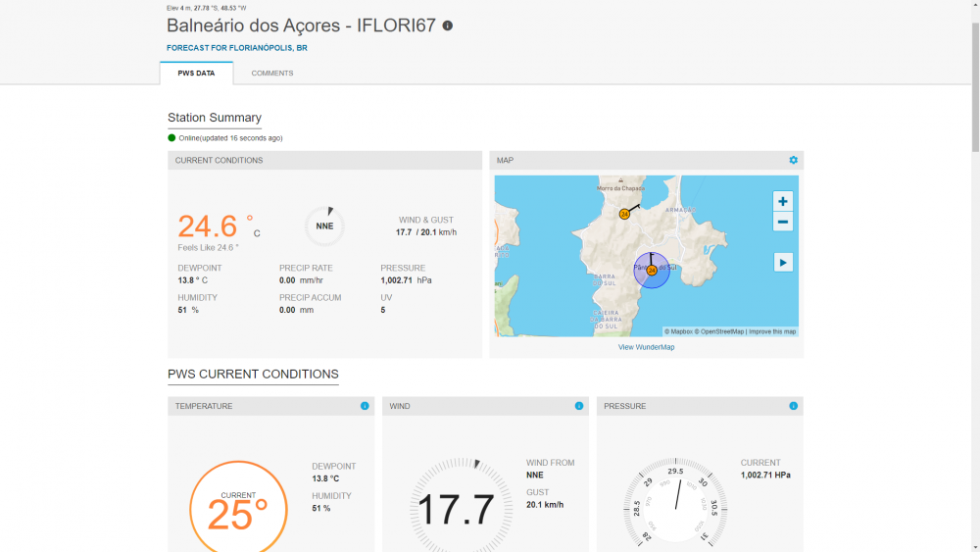980x552 pixels.
Task: Click the OpenStreetMap attribution link
Action: [720, 331]
